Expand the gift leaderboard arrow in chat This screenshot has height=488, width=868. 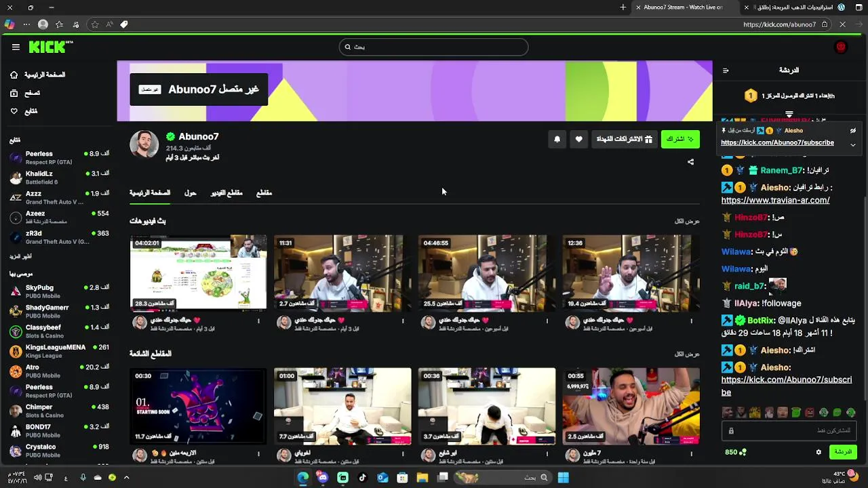pos(789,115)
